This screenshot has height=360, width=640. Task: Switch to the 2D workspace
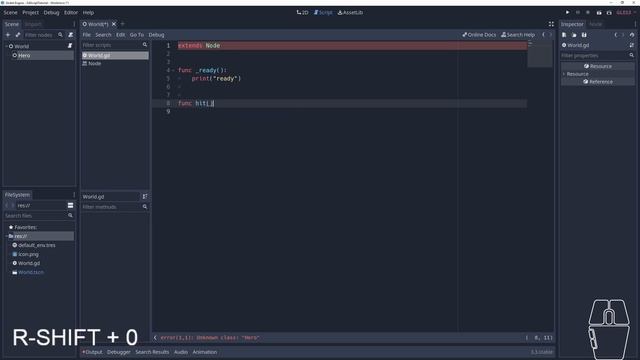pyautogui.click(x=302, y=13)
